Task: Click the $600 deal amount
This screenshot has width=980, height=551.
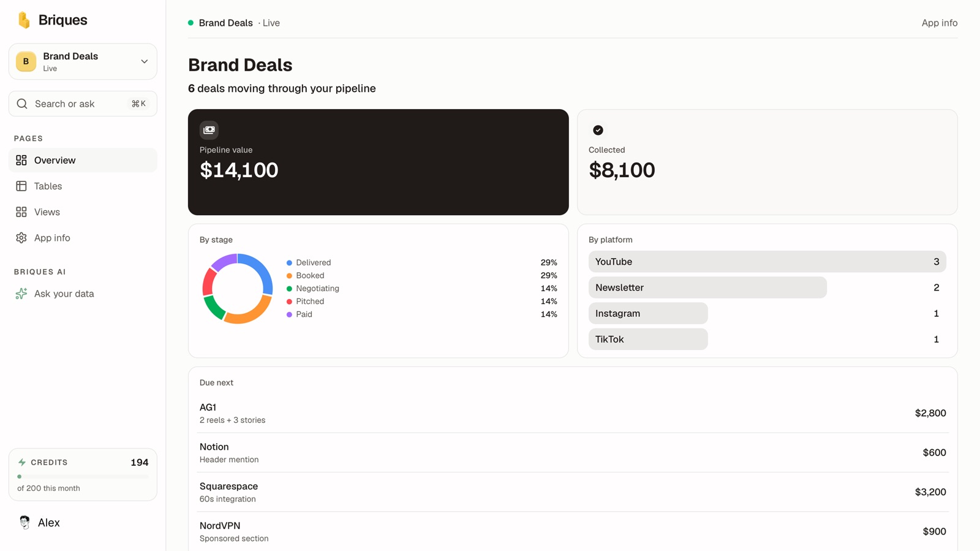Action: pos(934,452)
